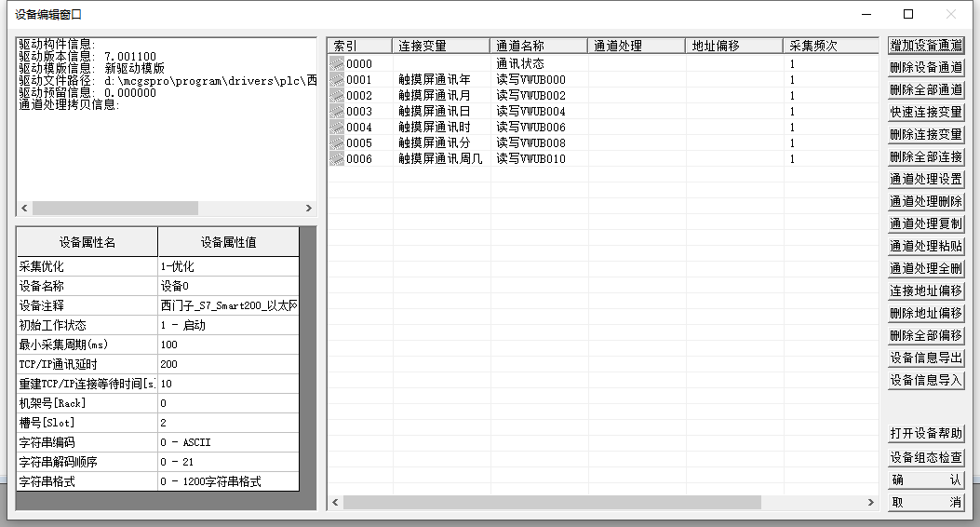This screenshot has height=527, width=980.
Task: Click the 连接变量 column header
Action: (440, 46)
